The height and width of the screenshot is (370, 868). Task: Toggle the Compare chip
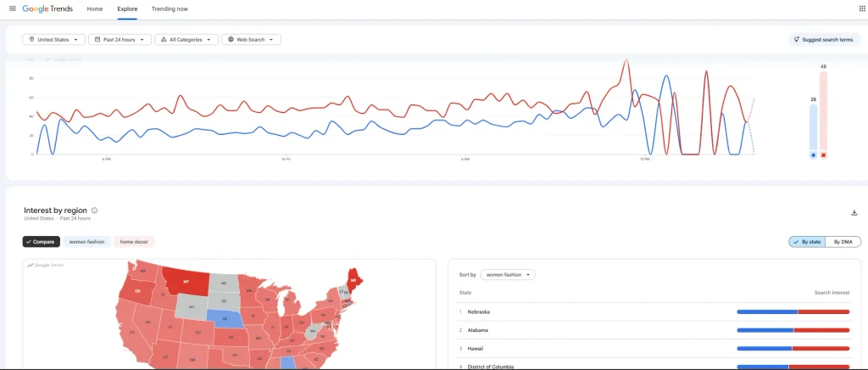tap(41, 242)
